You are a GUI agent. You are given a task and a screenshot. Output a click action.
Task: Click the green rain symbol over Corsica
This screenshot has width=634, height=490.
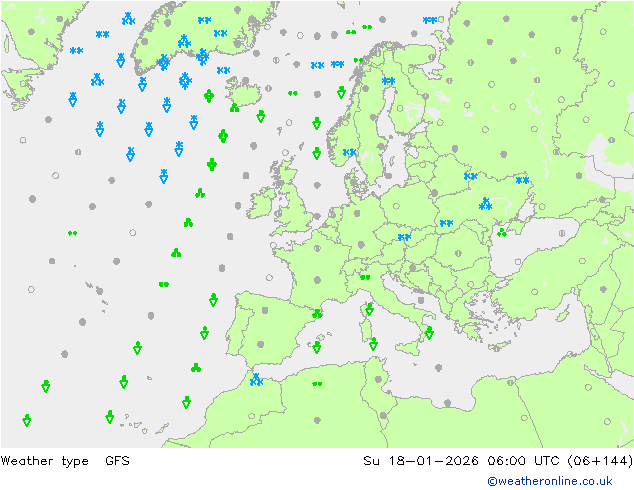coord(370,309)
